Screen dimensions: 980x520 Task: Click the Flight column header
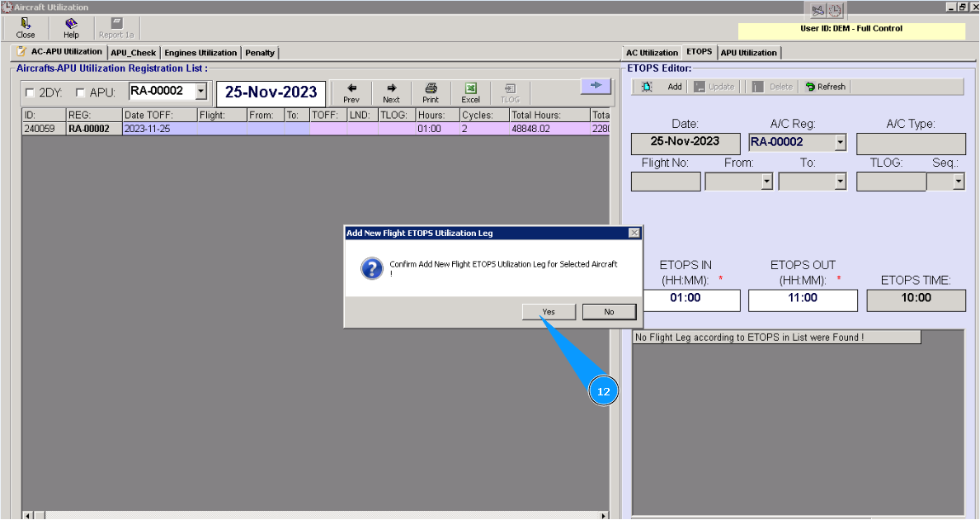pyautogui.click(x=222, y=115)
